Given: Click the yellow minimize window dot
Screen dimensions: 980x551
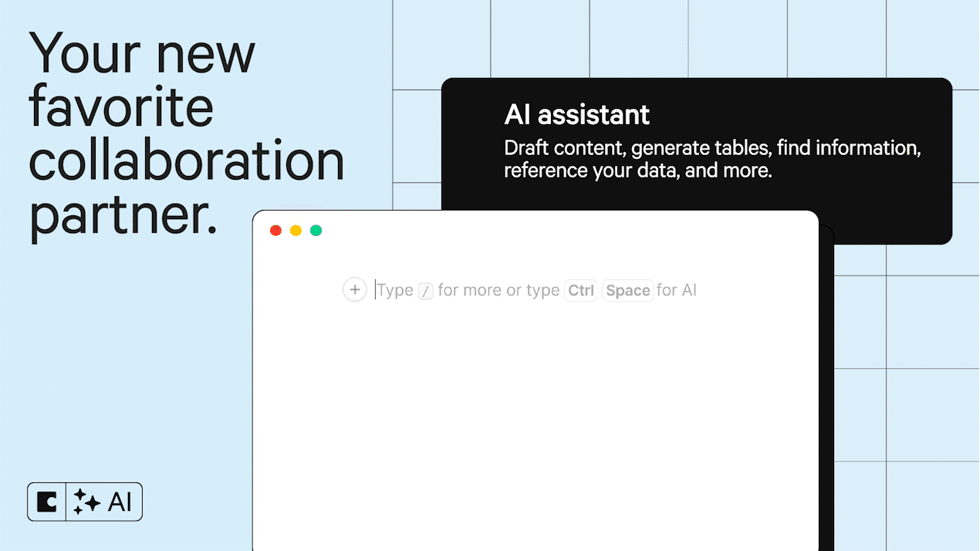Looking at the screenshot, I should click(296, 231).
